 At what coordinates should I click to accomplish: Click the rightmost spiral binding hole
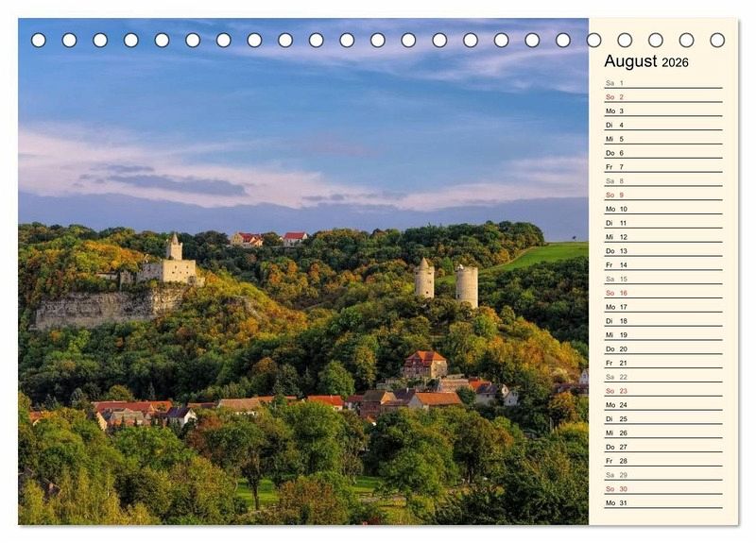pos(717,40)
